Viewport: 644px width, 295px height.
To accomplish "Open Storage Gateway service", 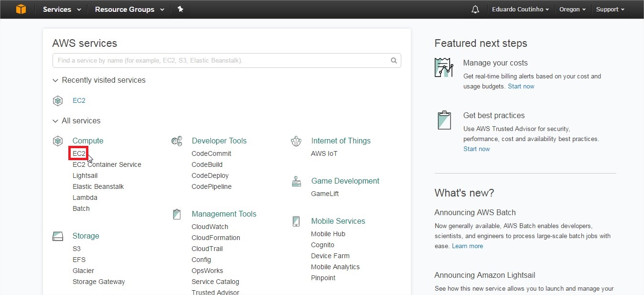I will click(99, 282).
